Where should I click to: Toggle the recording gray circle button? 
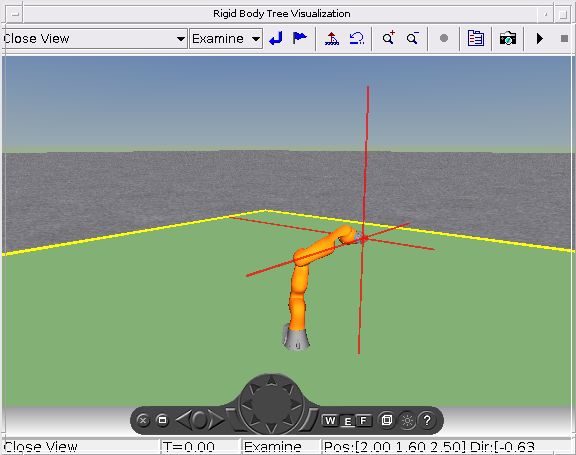pos(444,38)
